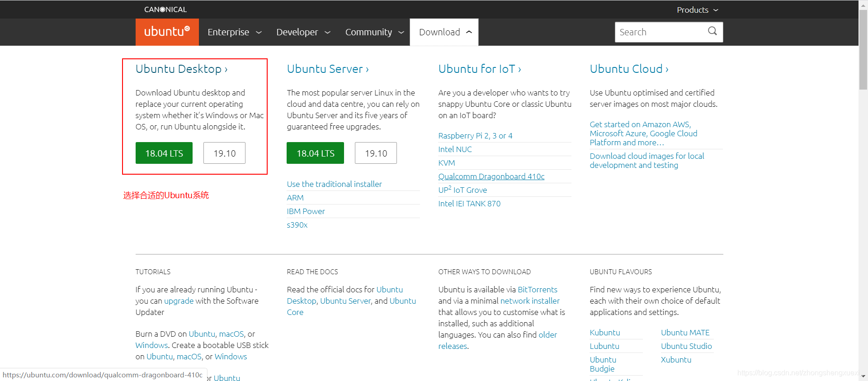868x381 pixels.
Task: Download Ubuntu Desktop 18.04 LTS
Action: (x=164, y=153)
